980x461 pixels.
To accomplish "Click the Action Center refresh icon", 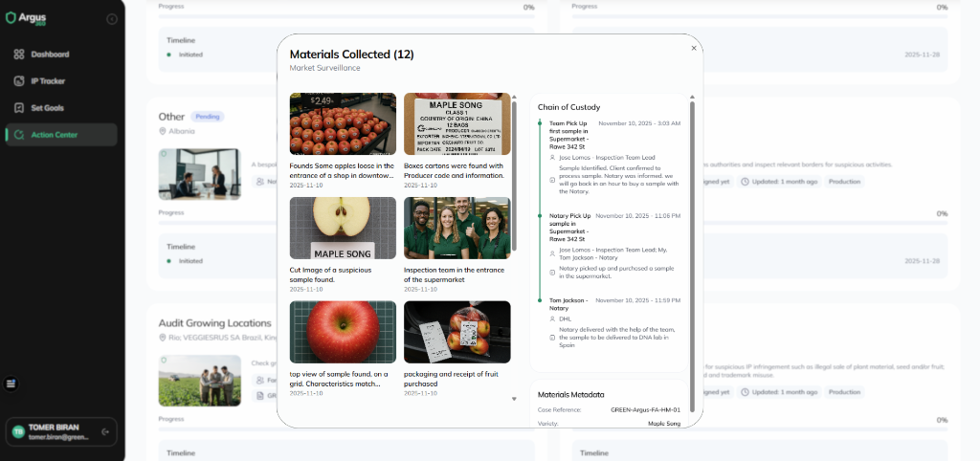I will (x=19, y=135).
